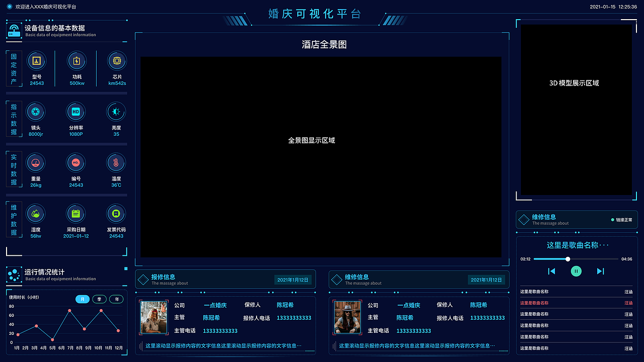Select the 分辨率 HD resolution icon
644x362 pixels.
point(76,112)
